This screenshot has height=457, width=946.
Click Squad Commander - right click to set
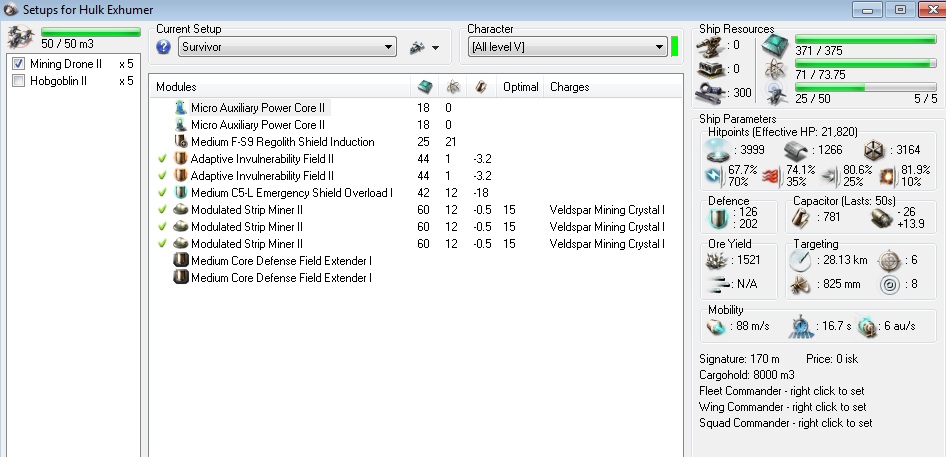pos(786,423)
